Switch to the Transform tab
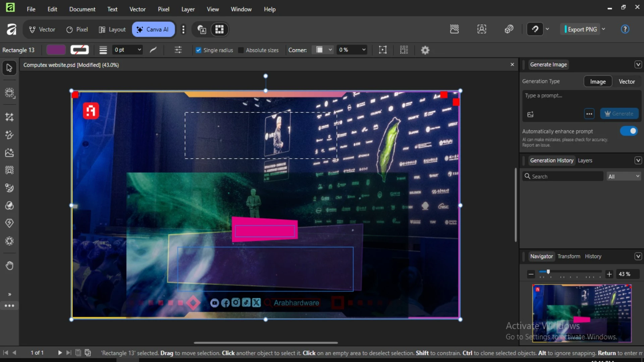The width and height of the screenshot is (644, 362). [x=569, y=256]
